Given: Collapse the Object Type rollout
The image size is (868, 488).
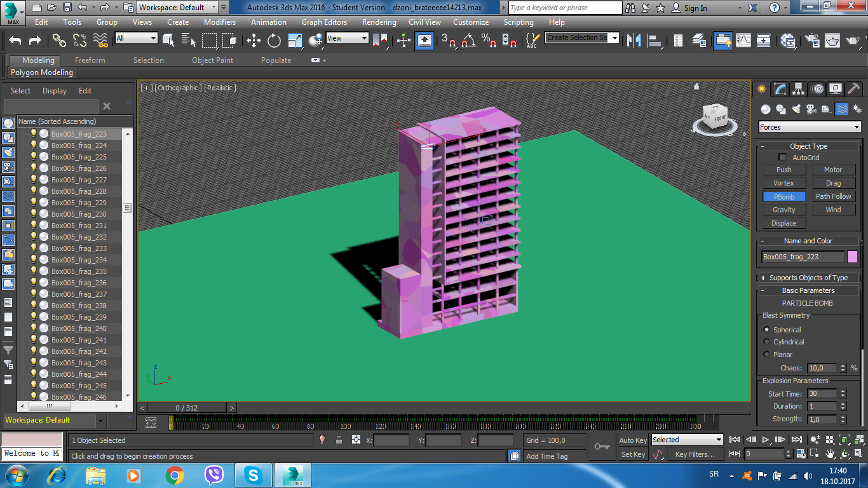Looking at the screenshot, I should (808, 146).
